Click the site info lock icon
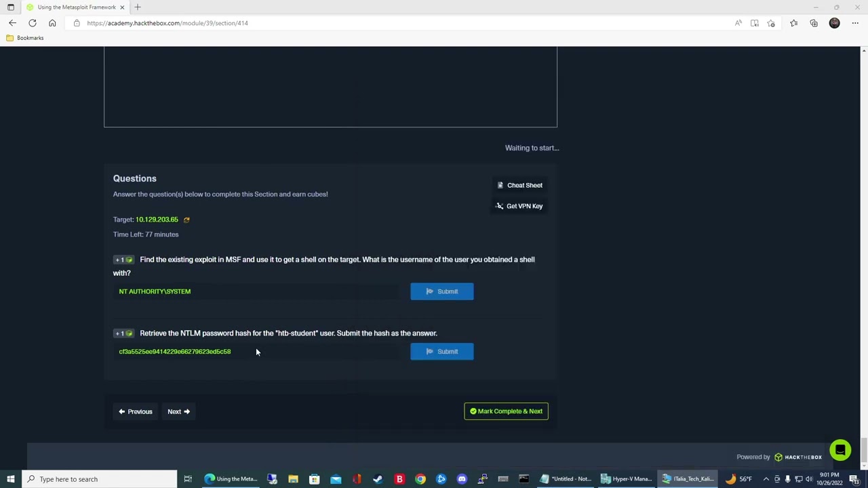The width and height of the screenshot is (868, 488). pyautogui.click(x=77, y=23)
